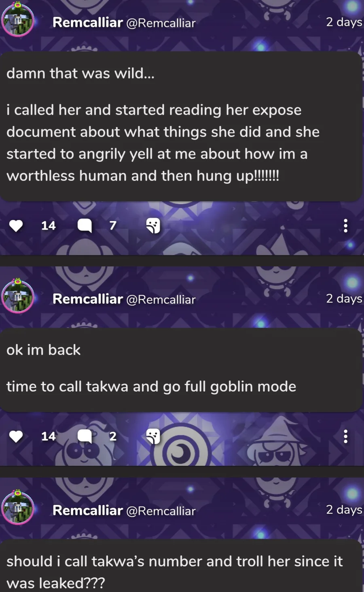This screenshot has width=364, height=592.
Task: Like the "ok im back" post
Action: coord(16,437)
